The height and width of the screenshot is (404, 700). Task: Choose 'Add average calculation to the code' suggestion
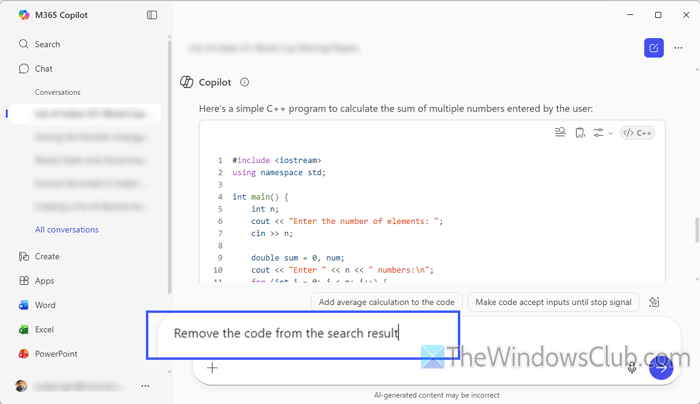[x=387, y=302]
